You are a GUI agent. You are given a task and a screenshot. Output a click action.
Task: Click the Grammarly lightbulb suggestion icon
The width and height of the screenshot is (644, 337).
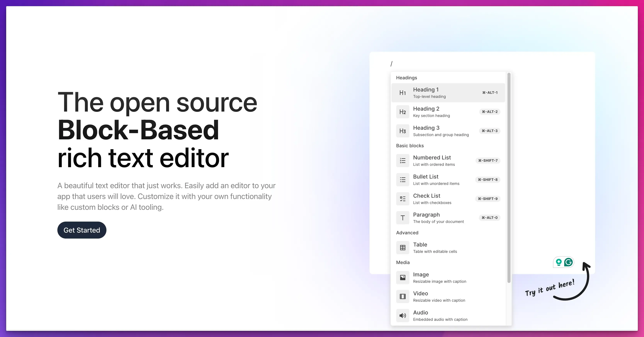(x=559, y=262)
